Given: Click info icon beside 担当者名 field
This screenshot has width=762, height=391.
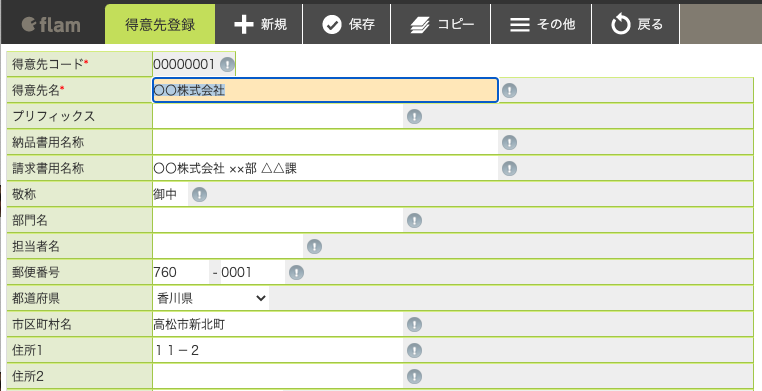Looking at the screenshot, I should 314,247.
